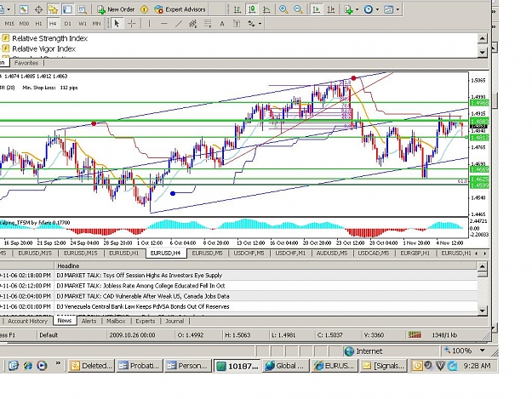Expand the Templates dropdown arrow
The width and height of the screenshot is (532, 399).
click(x=398, y=9)
